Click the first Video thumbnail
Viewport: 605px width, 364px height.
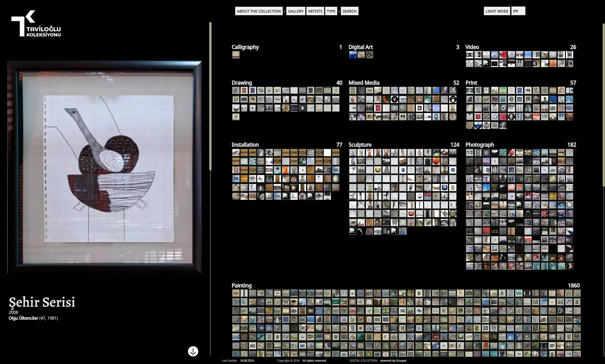pyautogui.click(x=469, y=55)
